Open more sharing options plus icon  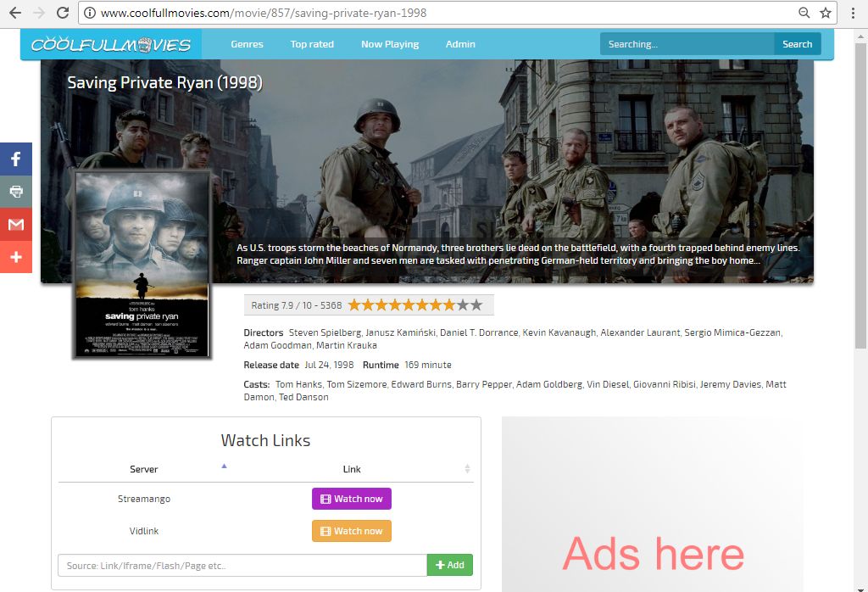[16, 257]
